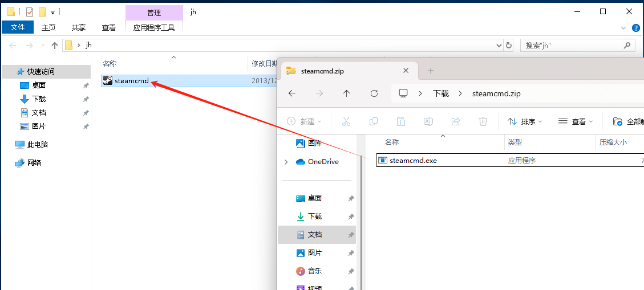Sort by 名称 column in zip window
This screenshot has width=644, height=290.
(392, 142)
